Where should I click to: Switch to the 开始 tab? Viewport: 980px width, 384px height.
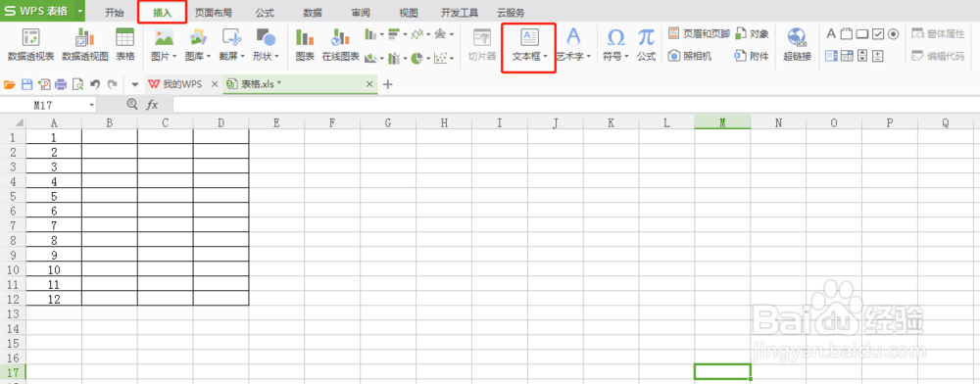point(115,13)
